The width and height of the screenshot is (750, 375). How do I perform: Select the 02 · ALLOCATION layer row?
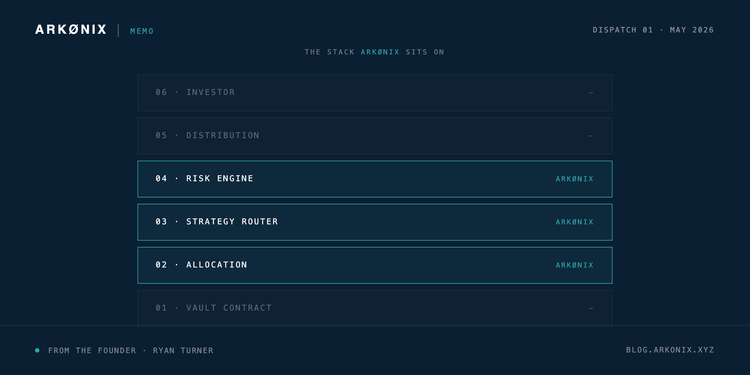click(x=375, y=265)
